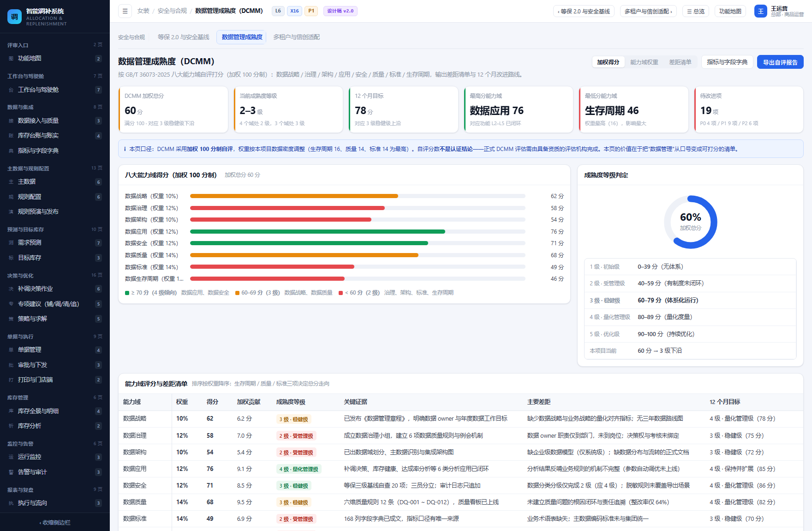Click the icon beside 数据接入与质量 in sidebar
The height and width of the screenshot is (531, 812).
click(11, 121)
